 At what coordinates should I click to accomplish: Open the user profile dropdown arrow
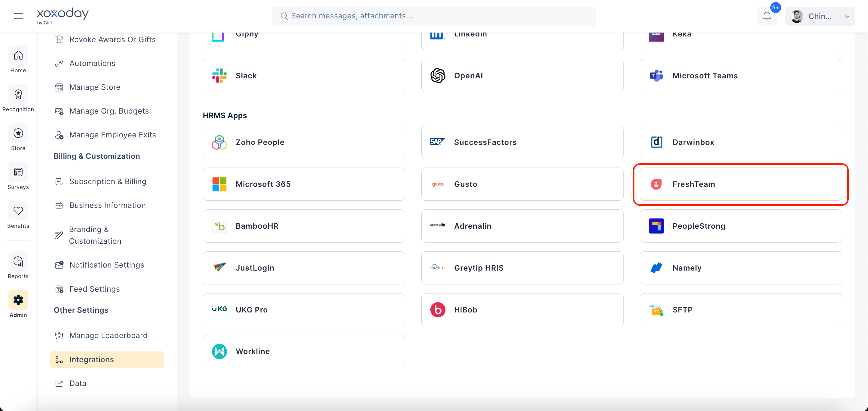click(847, 17)
